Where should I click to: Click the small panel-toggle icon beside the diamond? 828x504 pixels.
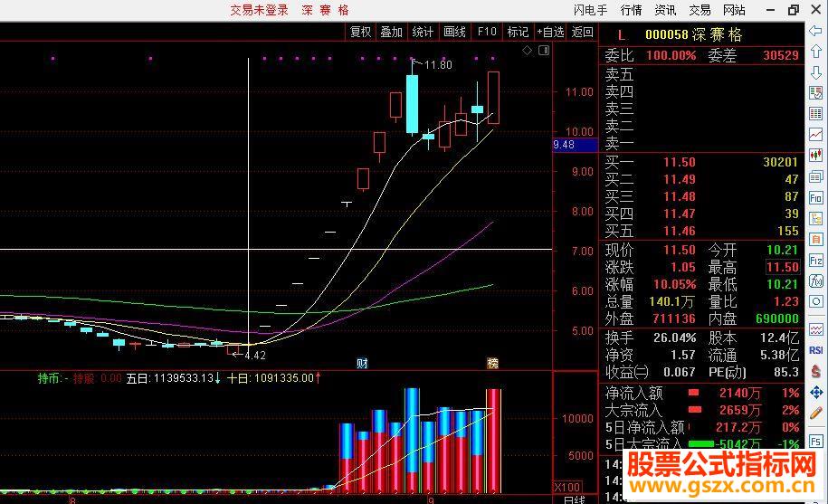543,50
